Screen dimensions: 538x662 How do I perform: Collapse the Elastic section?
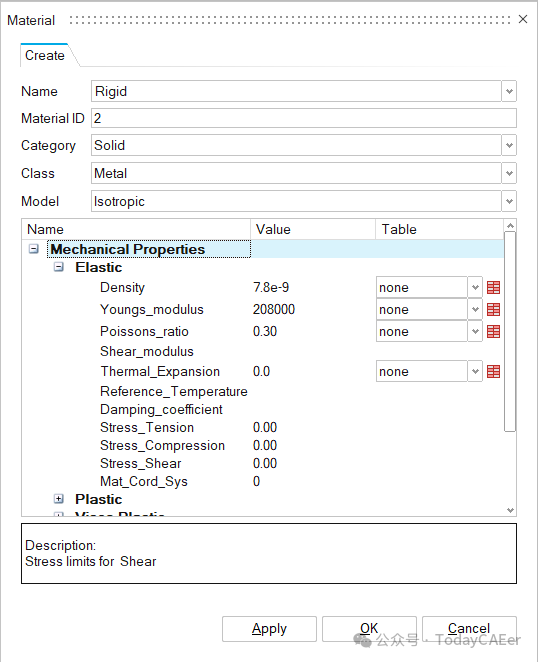point(59,267)
